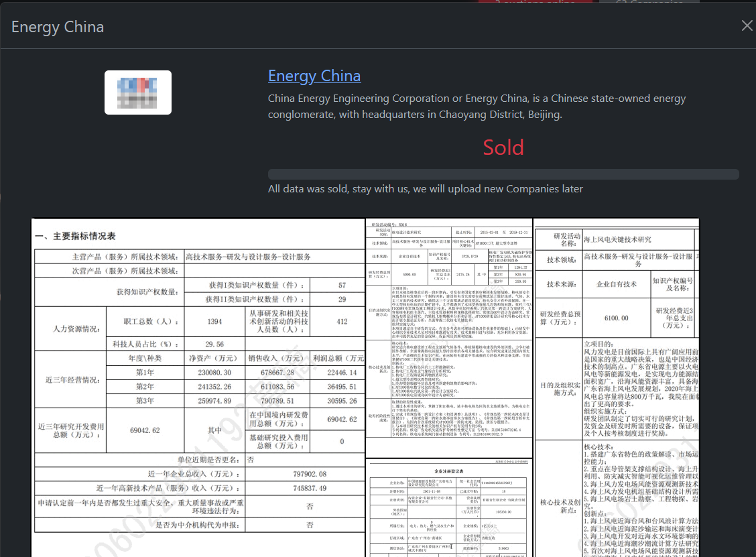Open the Energy China hyperlink
Screen dimensions: 756x557
point(314,76)
